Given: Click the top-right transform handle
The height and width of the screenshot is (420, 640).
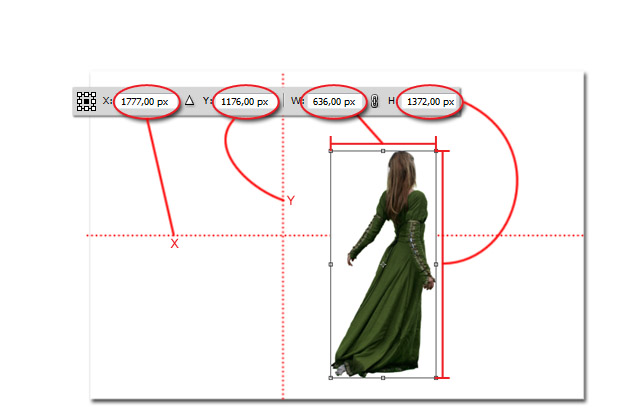Looking at the screenshot, I should point(436,151).
